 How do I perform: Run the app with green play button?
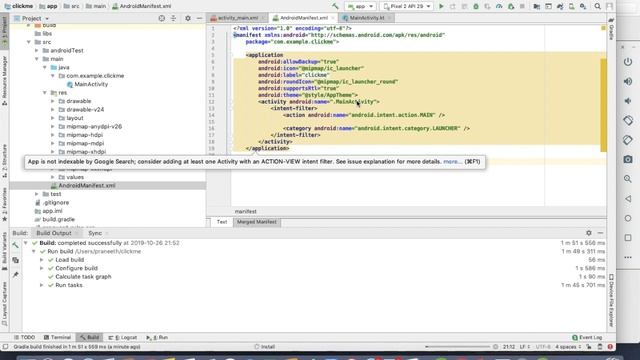441,7
